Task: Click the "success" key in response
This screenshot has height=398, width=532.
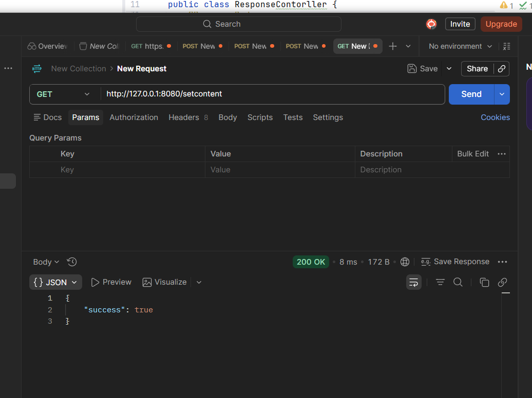Action: point(105,310)
